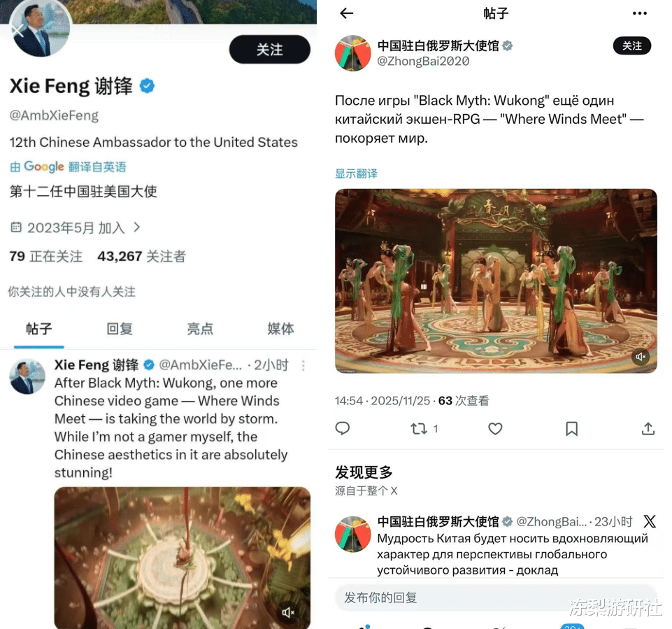Share the post using the upload icon
Screen dimensions: 672x629
pos(648,428)
